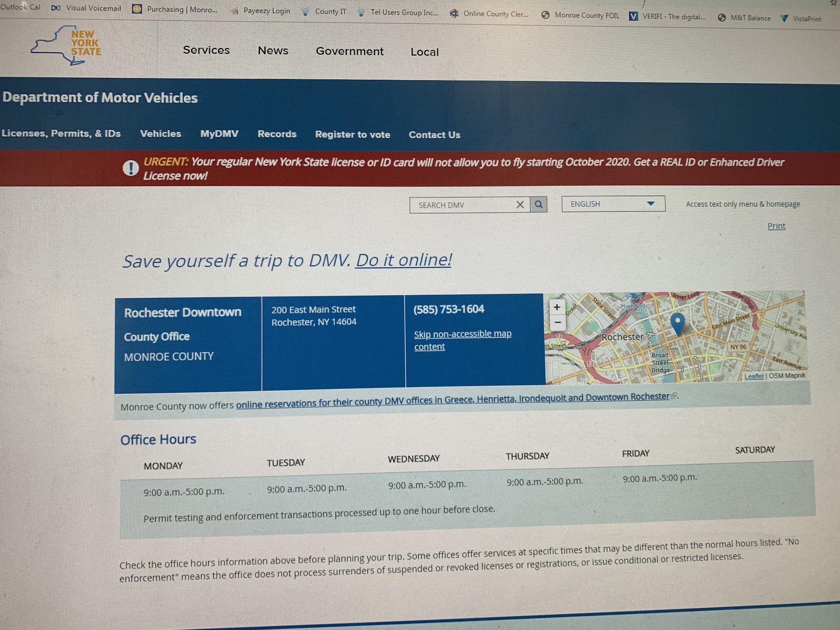The image size is (840, 630).
Task: Open Licenses, Permits, & IDs menu
Action: 61,133
